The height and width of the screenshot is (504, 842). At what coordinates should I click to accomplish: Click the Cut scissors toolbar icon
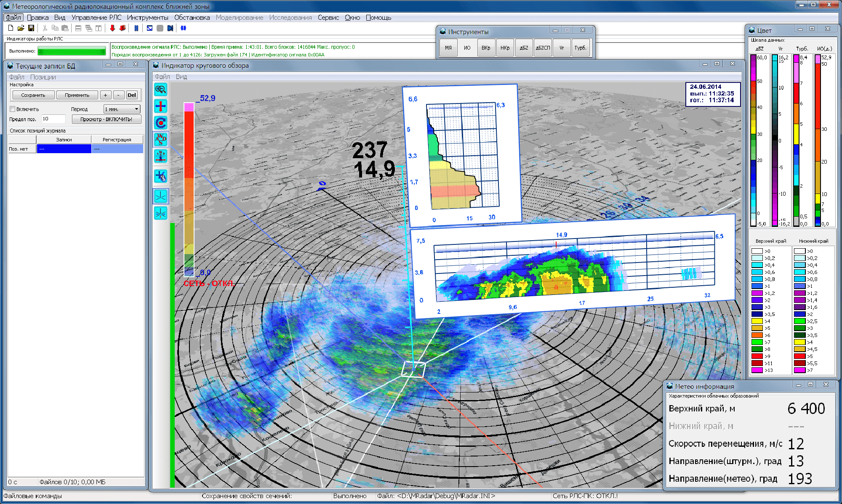click(x=45, y=28)
